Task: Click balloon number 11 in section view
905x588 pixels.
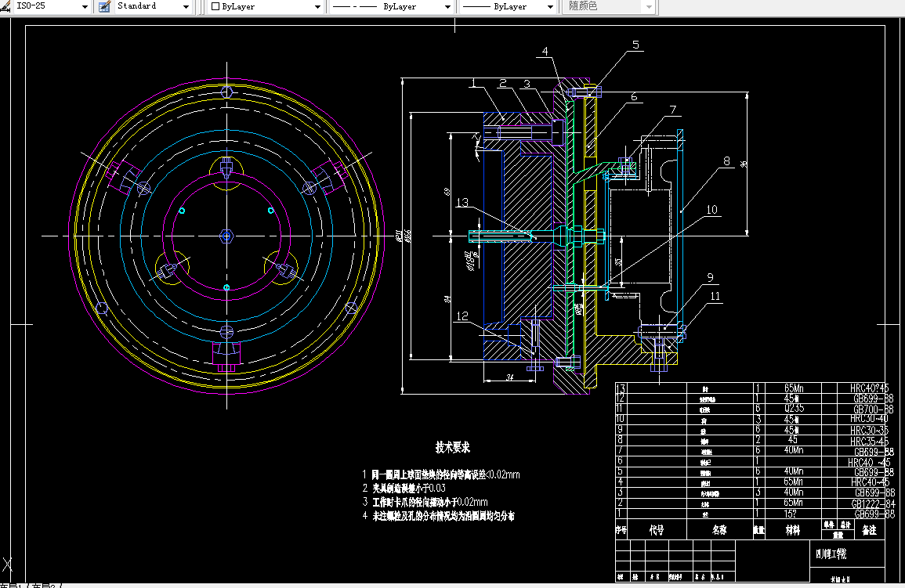Action: coord(715,296)
